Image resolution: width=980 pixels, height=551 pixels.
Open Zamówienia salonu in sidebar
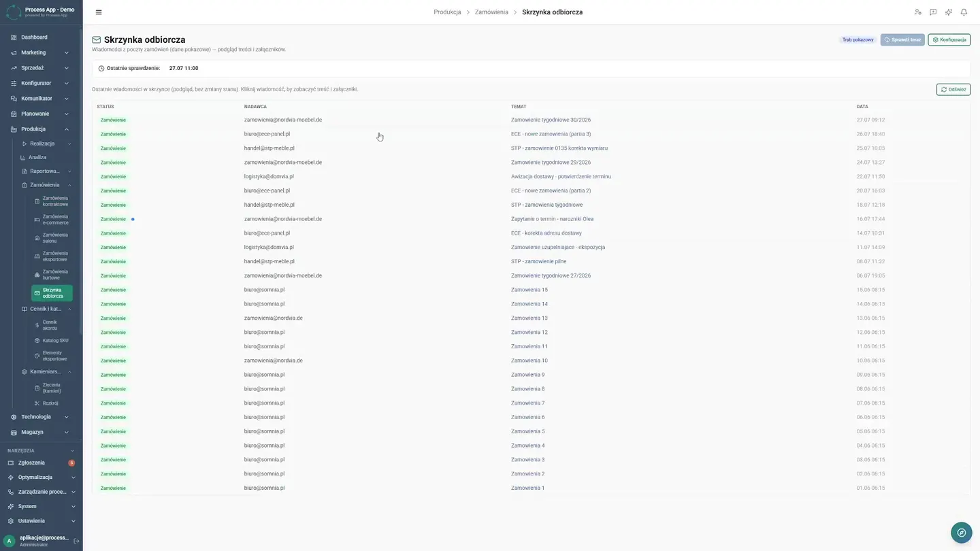[52, 238]
